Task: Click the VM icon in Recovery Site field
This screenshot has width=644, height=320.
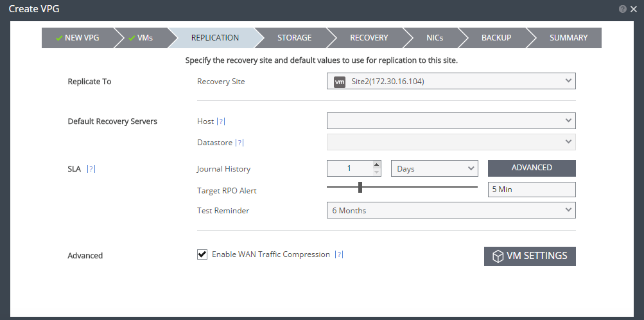Action: tap(340, 82)
